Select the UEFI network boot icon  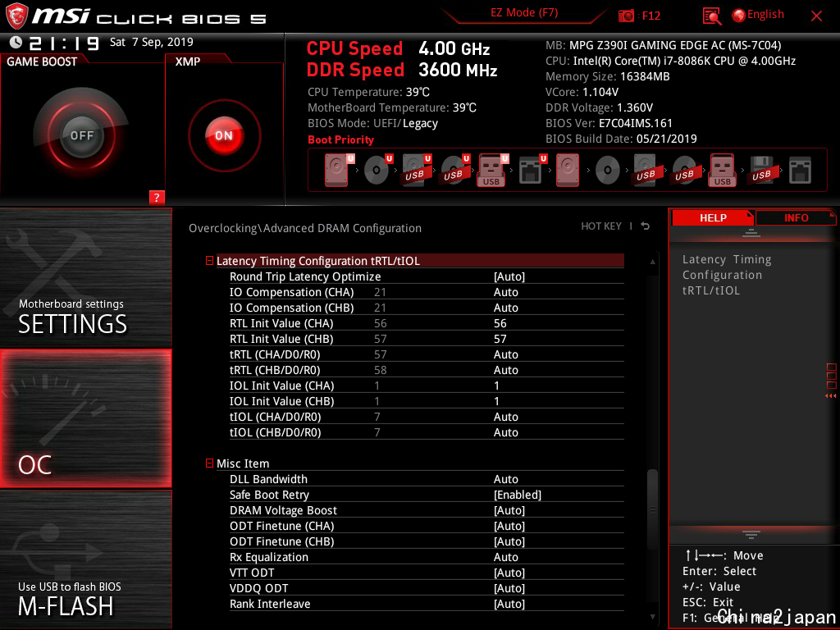coord(532,171)
